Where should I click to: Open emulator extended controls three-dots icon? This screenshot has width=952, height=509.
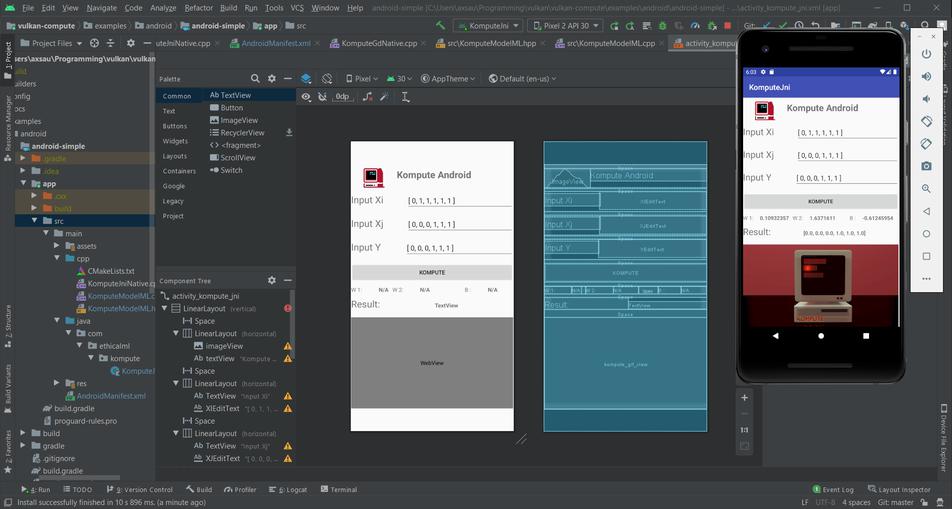click(x=927, y=278)
